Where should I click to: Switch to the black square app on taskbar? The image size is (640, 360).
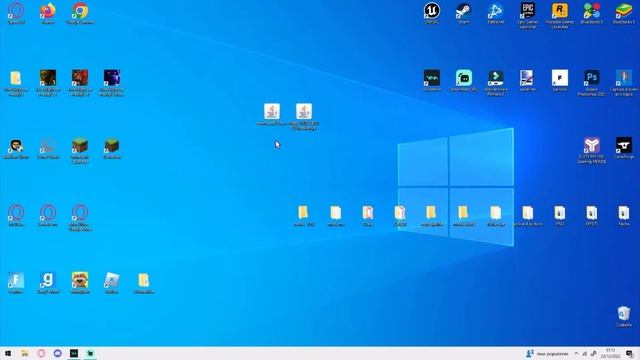[x=74, y=353]
